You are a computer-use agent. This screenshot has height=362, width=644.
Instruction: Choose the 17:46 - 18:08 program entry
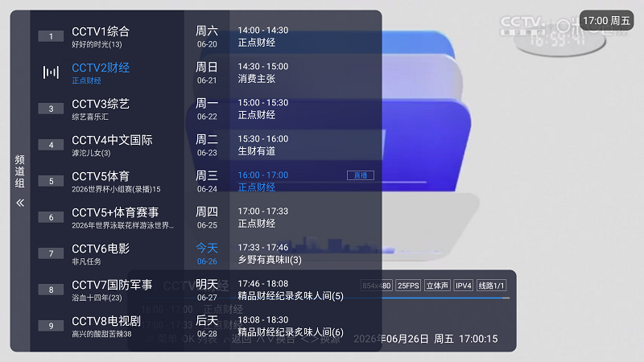click(306, 290)
